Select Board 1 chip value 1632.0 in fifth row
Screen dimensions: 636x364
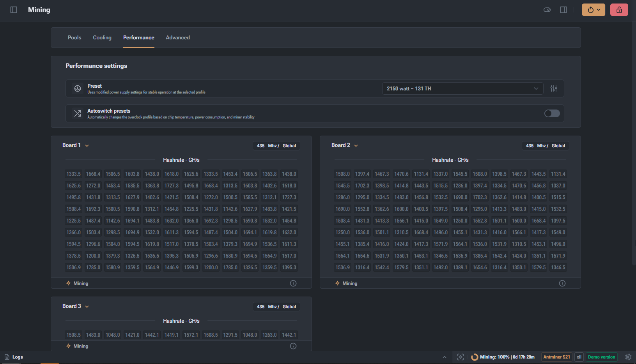click(x=172, y=221)
